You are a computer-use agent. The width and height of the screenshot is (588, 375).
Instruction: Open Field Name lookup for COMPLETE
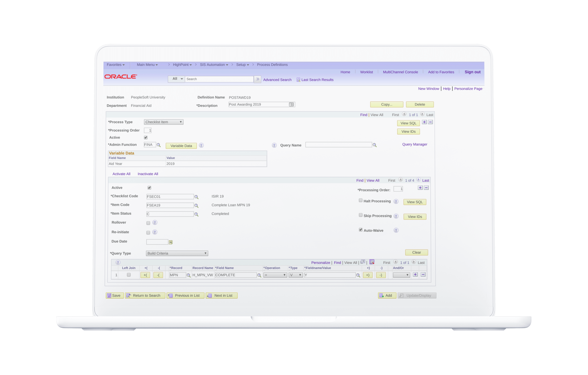click(x=259, y=275)
